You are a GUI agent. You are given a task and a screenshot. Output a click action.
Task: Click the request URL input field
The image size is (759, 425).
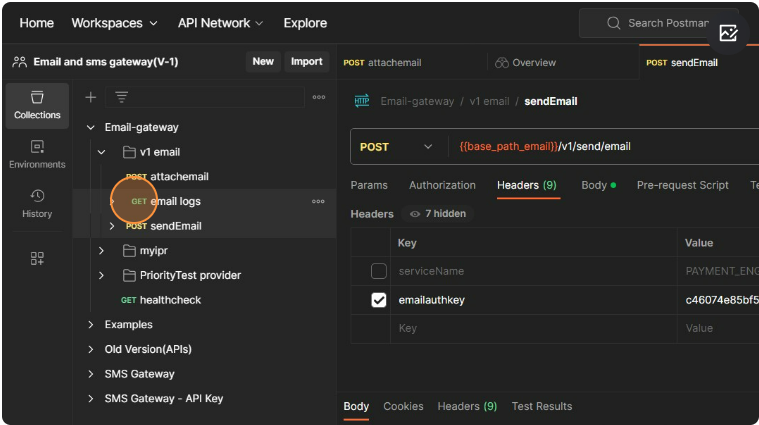(600, 147)
